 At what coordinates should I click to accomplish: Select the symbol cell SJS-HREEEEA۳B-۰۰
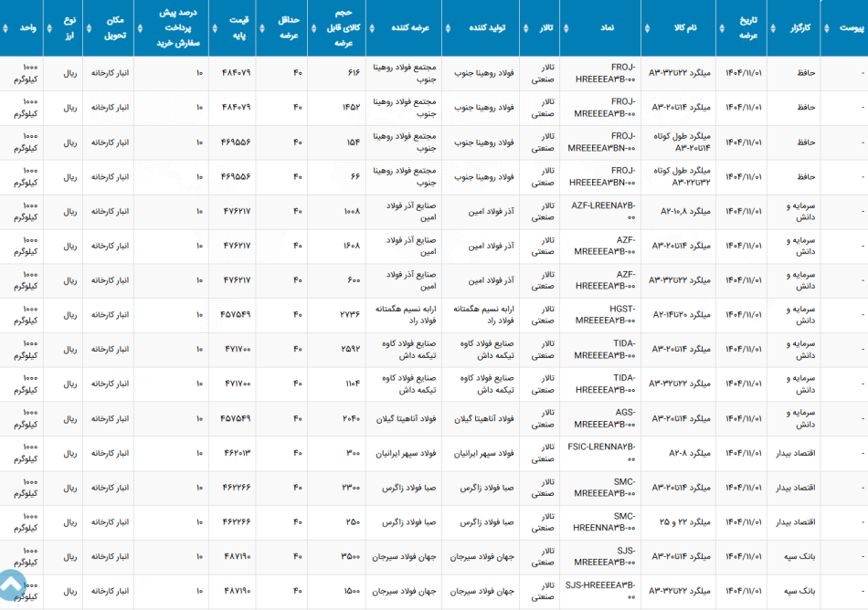pos(600,591)
